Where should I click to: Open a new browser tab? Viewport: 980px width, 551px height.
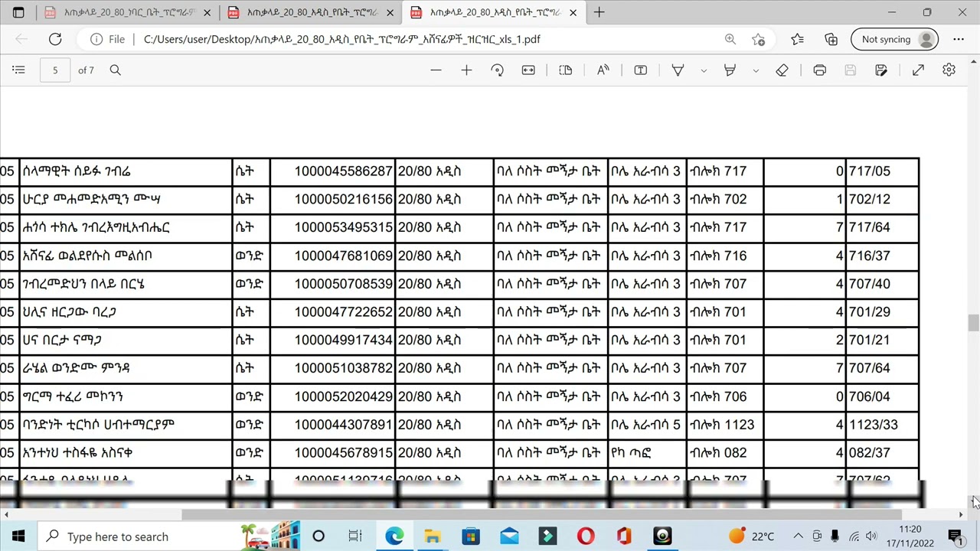click(x=599, y=12)
